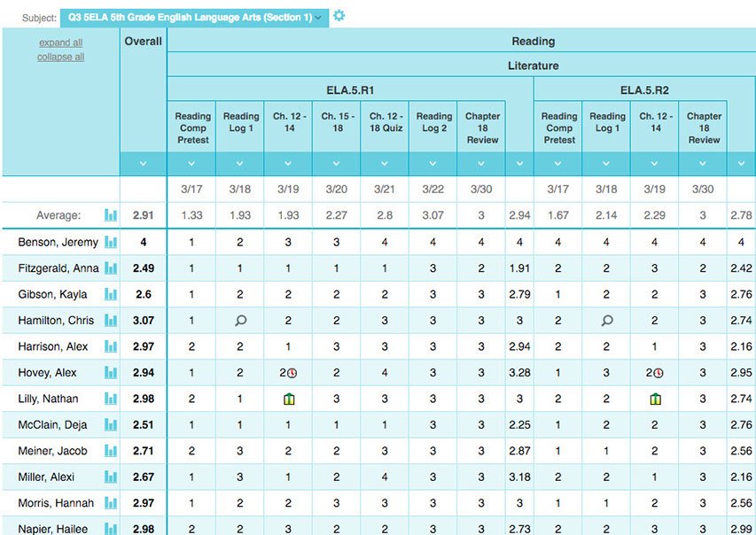This screenshot has height=535, width=756.
Task: Click the Overall column header
Action: pos(144,42)
